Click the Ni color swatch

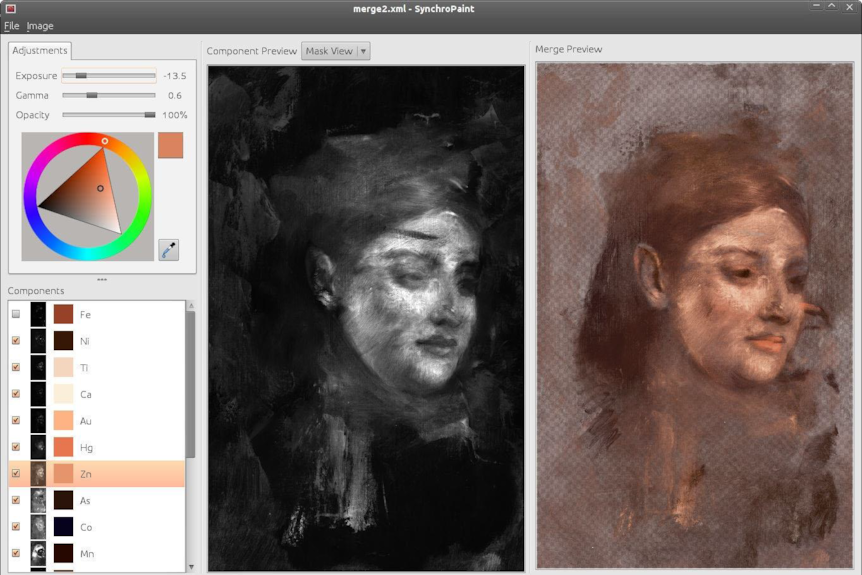[x=63, y=341]
